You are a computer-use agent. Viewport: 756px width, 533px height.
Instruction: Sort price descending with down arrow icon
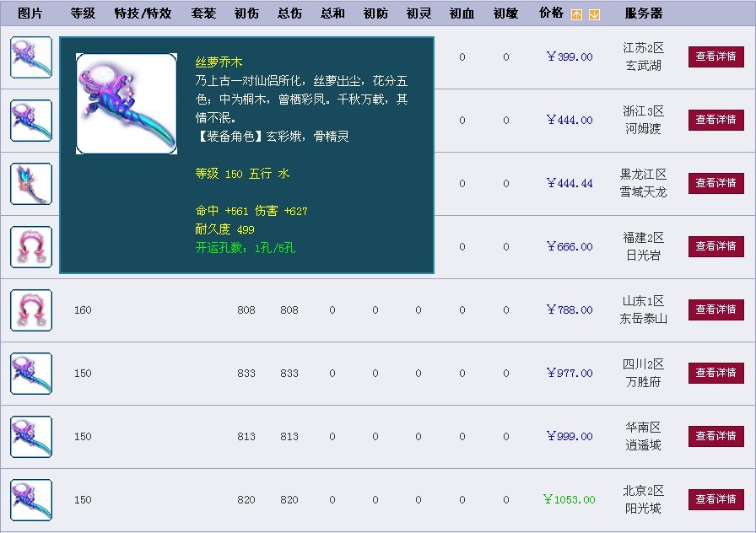pyautogui.click(x=595, y=15)
